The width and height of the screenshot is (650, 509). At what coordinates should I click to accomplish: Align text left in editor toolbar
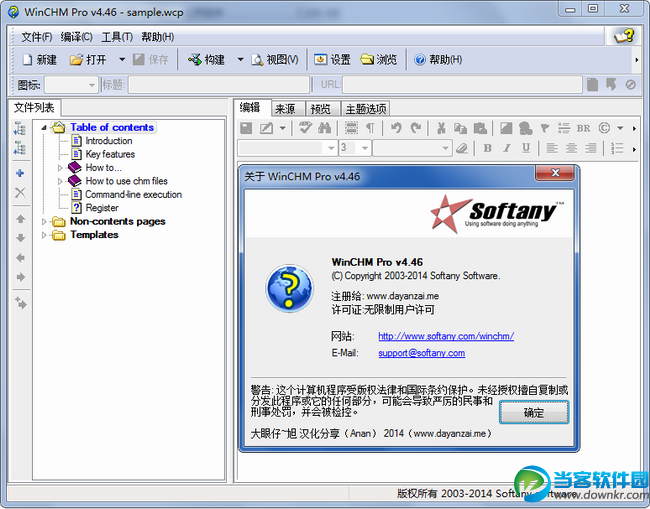point(552,148)
